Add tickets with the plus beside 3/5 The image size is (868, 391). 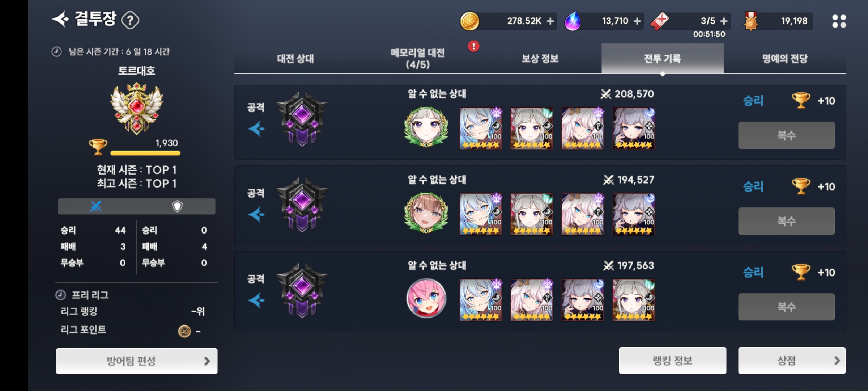click(724, 21)
